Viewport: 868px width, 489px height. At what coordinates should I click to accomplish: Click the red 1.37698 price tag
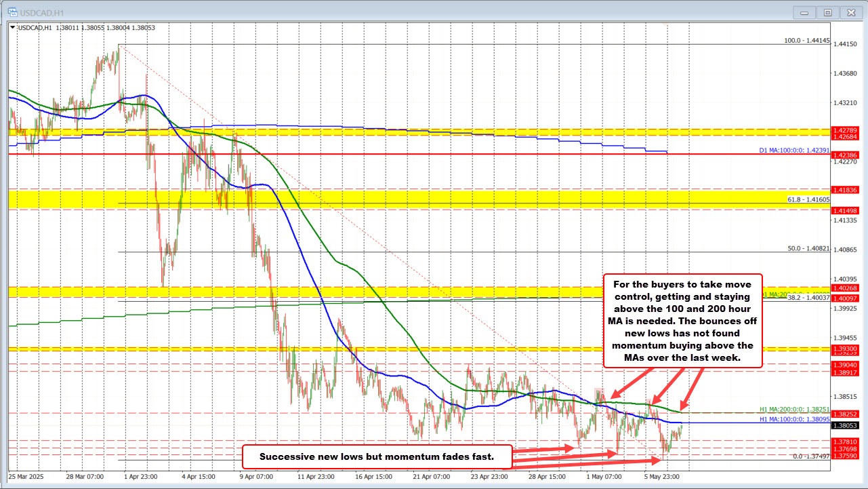(x=846, y=449)
